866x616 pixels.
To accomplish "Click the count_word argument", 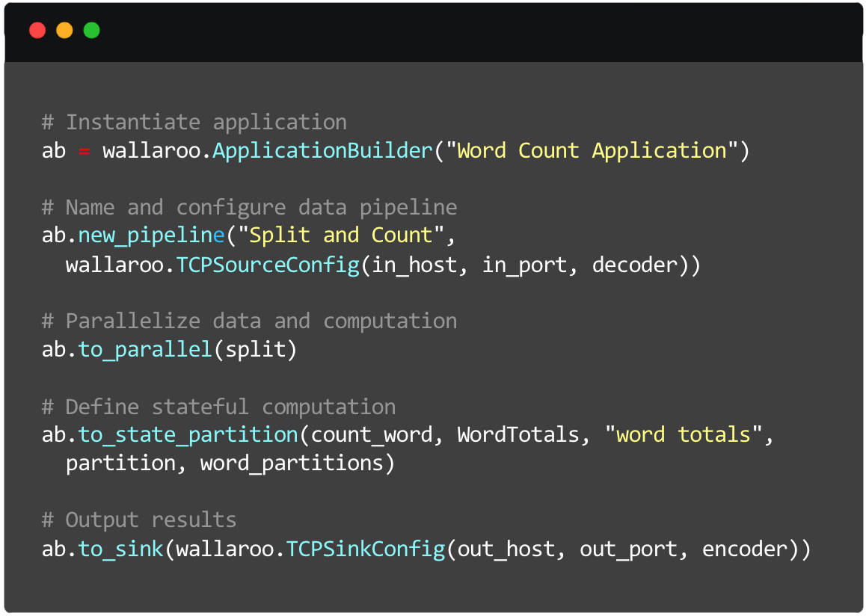I will pos(372,435).
